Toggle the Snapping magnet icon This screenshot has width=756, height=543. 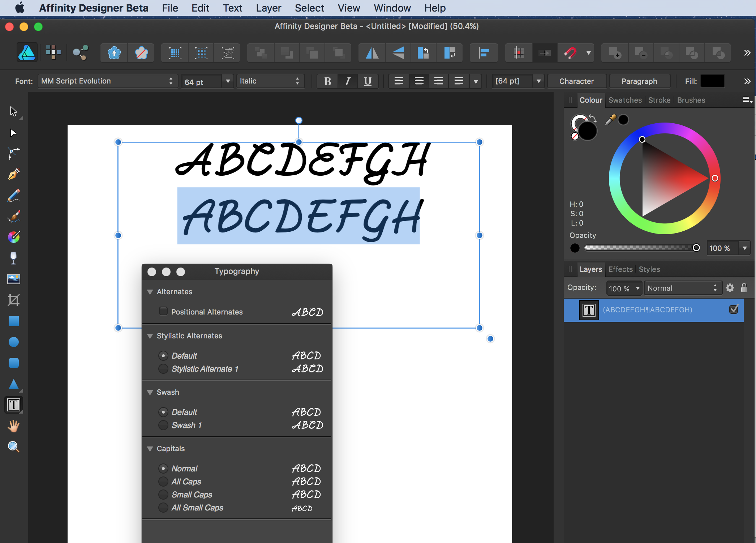coord(570,53)
